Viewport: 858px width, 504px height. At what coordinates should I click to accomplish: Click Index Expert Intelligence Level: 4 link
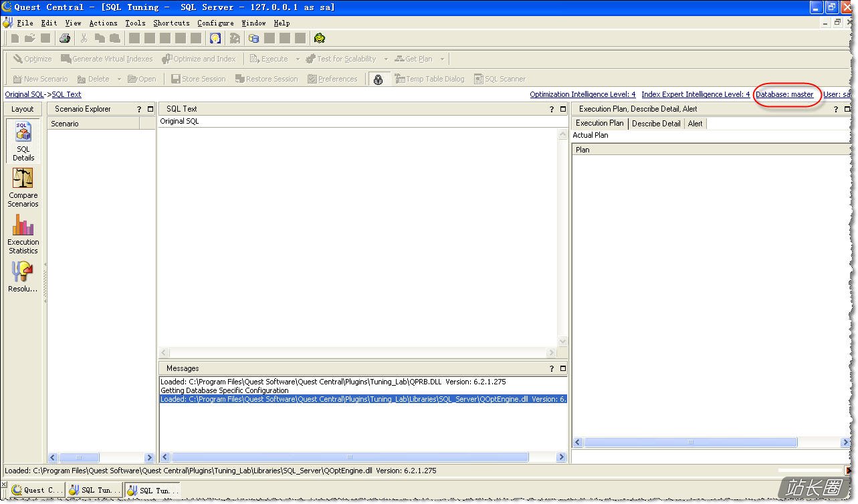[x=695, y=94]
